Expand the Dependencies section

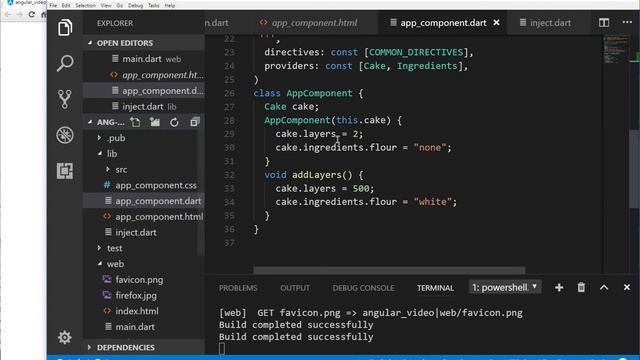click(90, 347)
